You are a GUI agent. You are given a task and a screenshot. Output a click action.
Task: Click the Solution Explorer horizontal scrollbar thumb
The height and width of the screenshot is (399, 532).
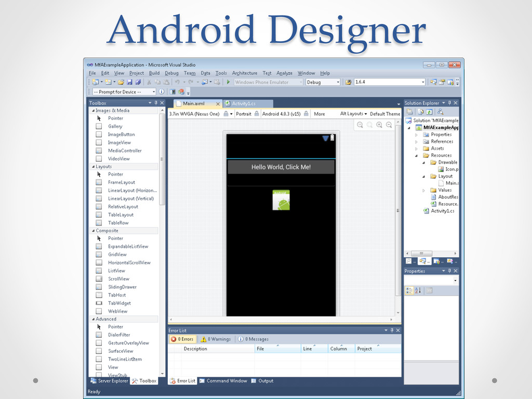tap(421, 254)
